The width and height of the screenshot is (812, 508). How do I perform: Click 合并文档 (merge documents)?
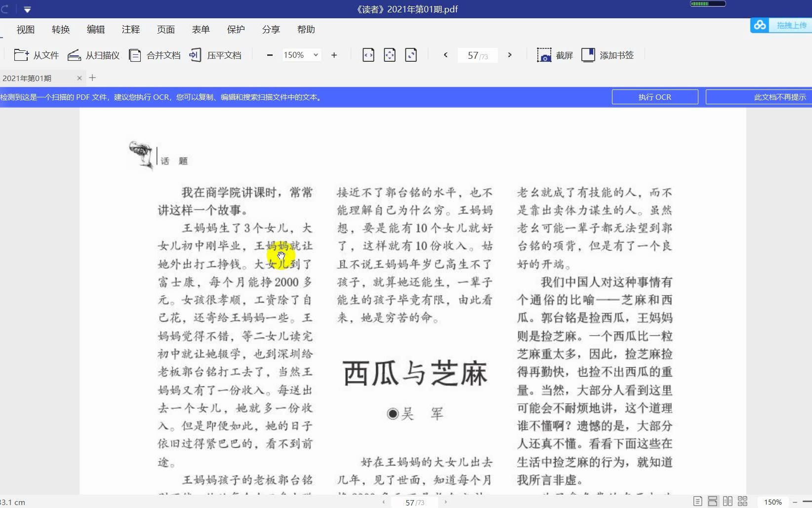pyautogui.click(x=154, y=55)
